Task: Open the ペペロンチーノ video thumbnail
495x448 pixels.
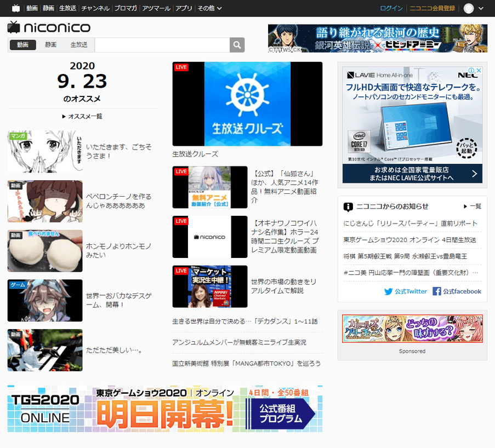Action: point(45,202)
